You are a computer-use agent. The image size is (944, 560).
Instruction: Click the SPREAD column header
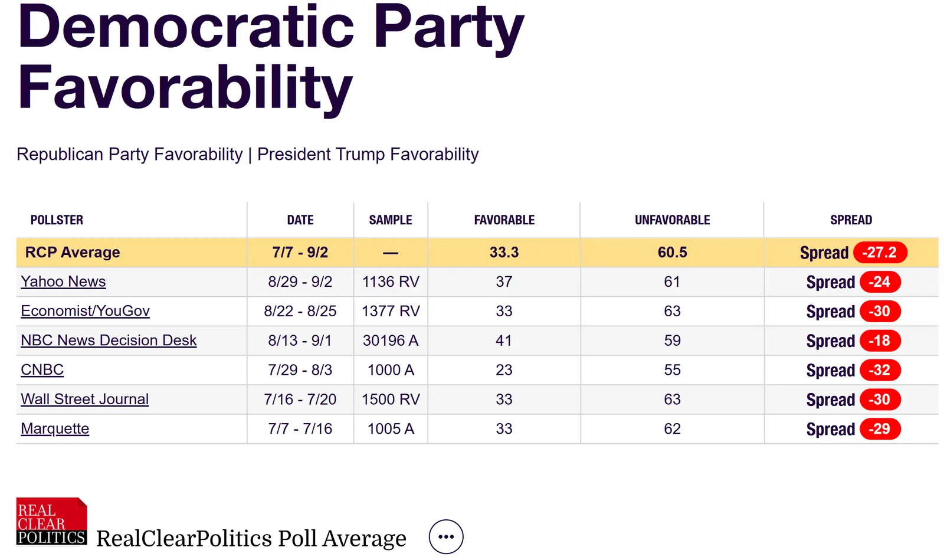[851, 220]
